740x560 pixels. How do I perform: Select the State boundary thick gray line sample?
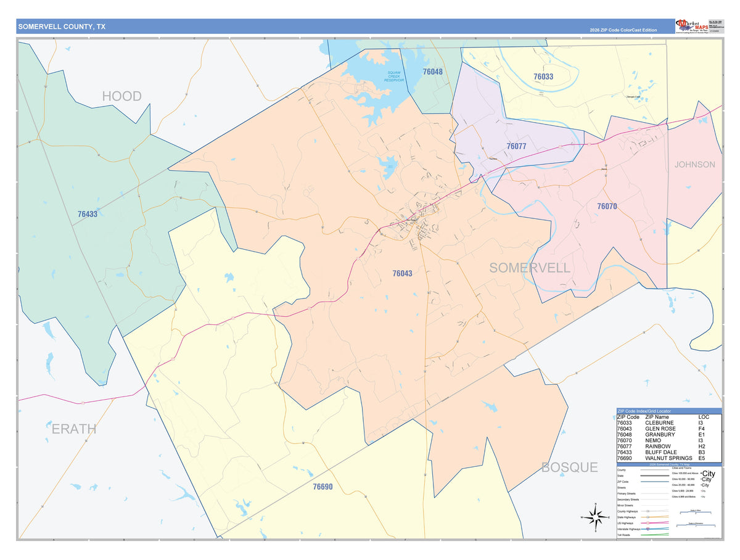coord(655,476)
